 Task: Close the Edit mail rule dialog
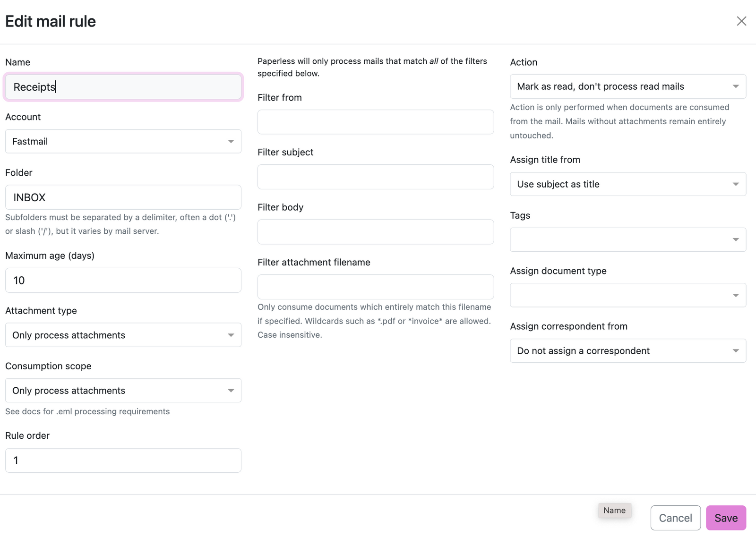[x=741, y=21]
